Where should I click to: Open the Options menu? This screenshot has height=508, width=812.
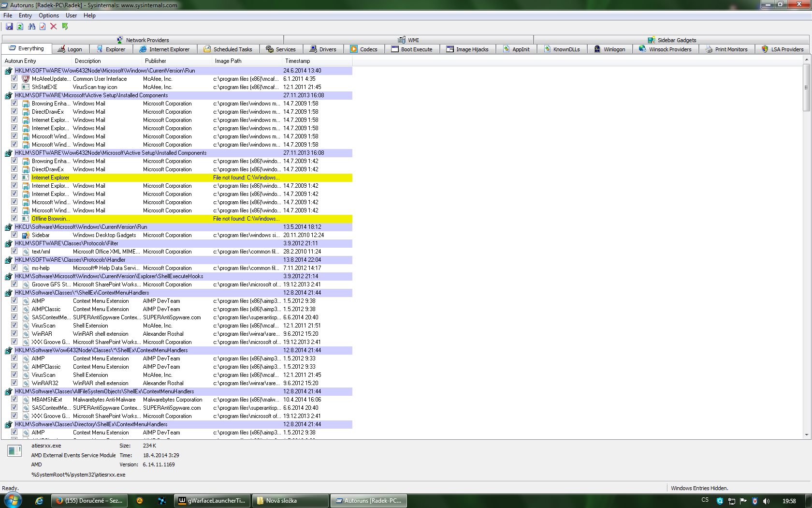coord(49,15)
